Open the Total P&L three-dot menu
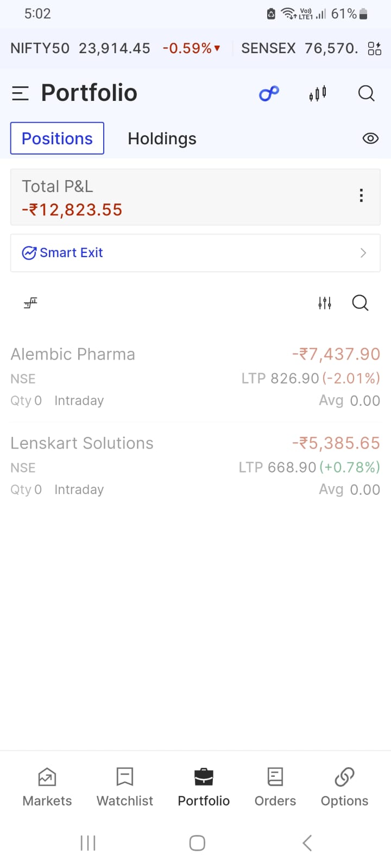Viewport: 391px width, 868px height. (x=361, y=196)
